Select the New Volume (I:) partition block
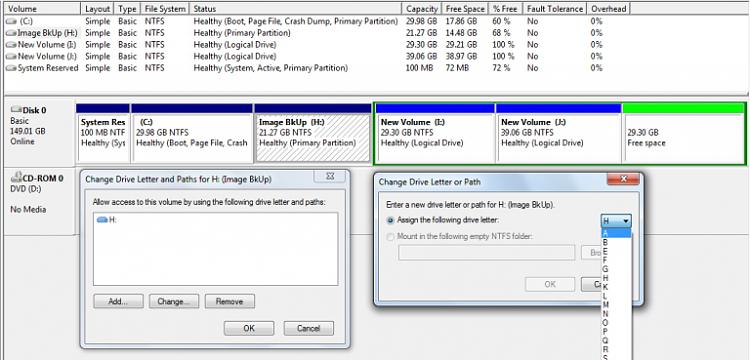Viewport: 750px width, 360px height. click(x=435, y=133)
